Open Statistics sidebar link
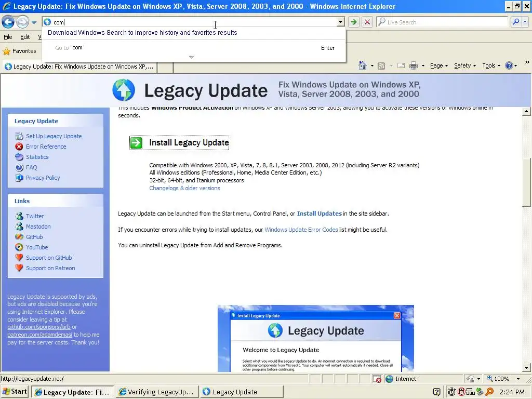This screenshot has width=532, height=399. click(37, 157)
